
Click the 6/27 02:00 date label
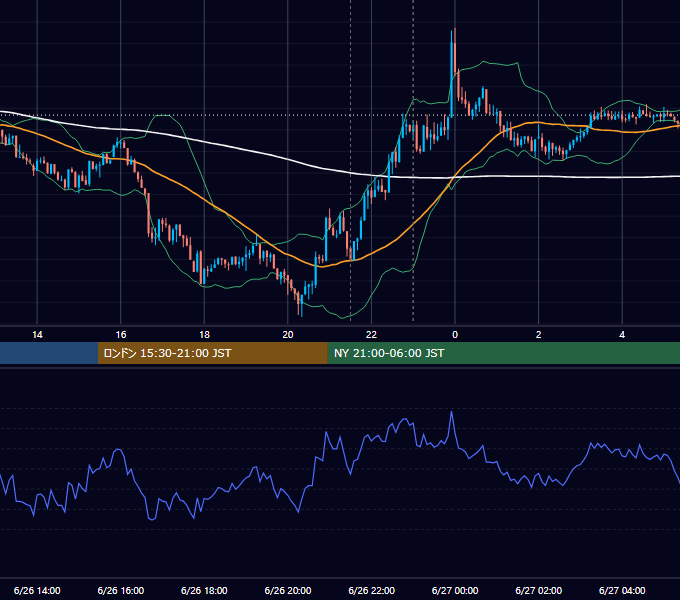[539, 590]
